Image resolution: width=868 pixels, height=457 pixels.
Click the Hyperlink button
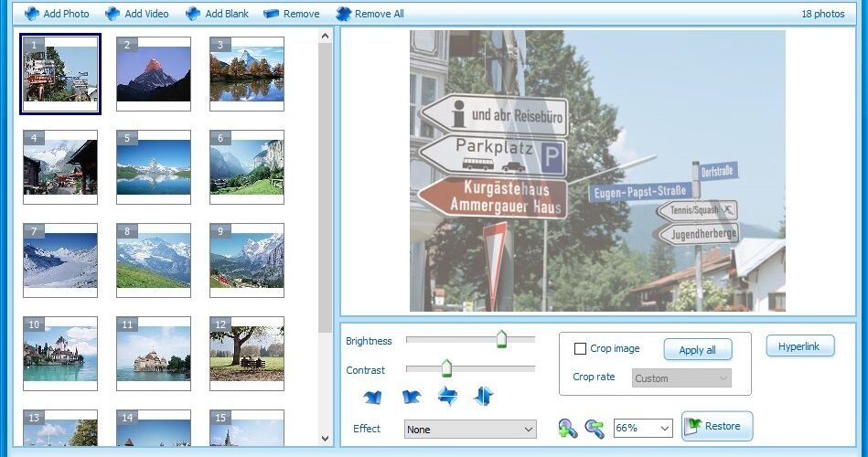coord(800,346)
